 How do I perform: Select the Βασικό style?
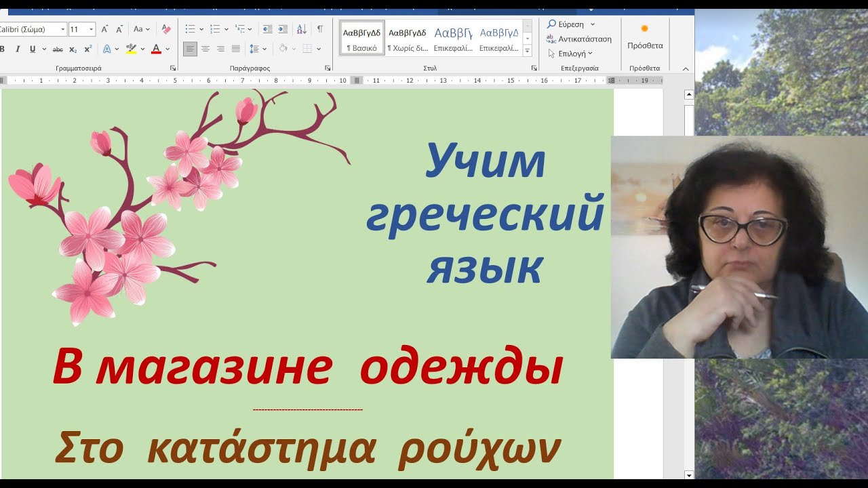coord(362,38)
